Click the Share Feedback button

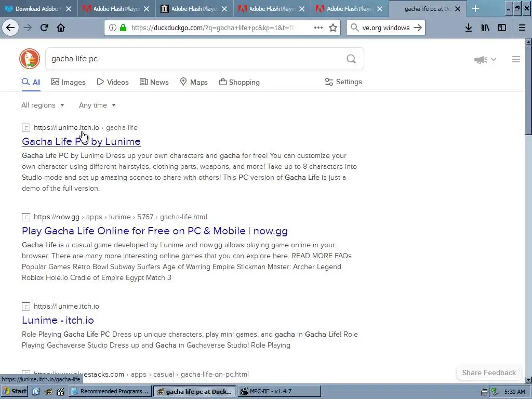(489, 373)
